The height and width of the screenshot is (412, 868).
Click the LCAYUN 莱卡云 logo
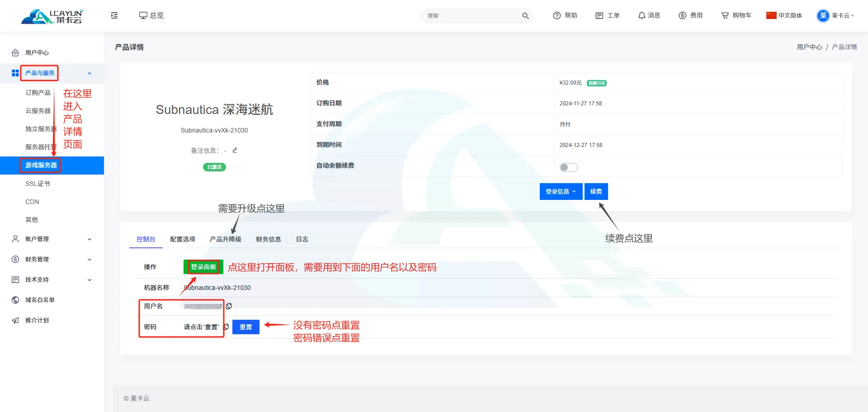tap(52, 16)
